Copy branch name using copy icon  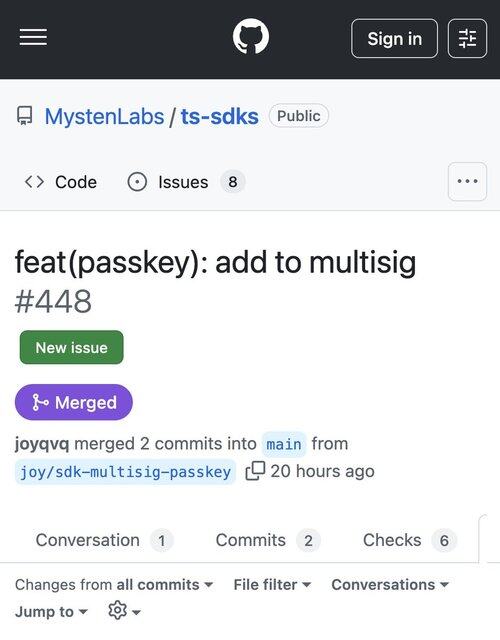(255, 471)
